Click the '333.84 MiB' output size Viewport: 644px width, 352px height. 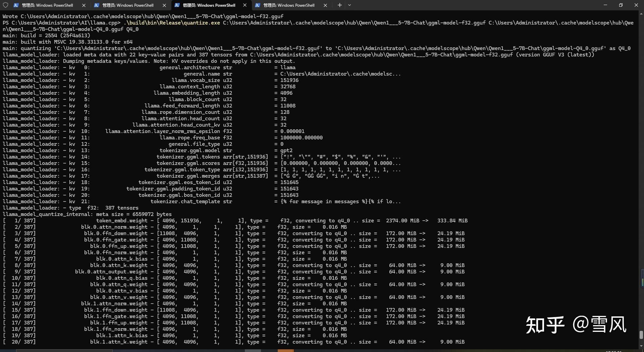click(452, 221)
